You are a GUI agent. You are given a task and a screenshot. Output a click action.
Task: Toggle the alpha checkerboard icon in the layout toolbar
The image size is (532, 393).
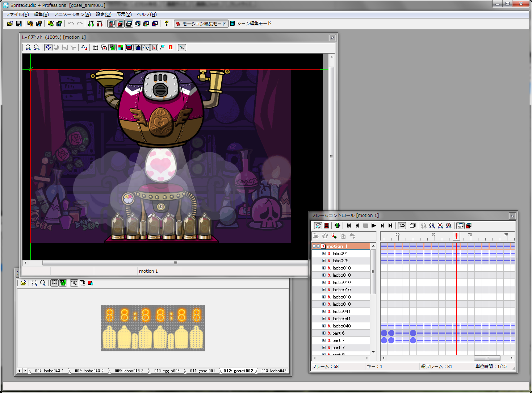point(112,47)
